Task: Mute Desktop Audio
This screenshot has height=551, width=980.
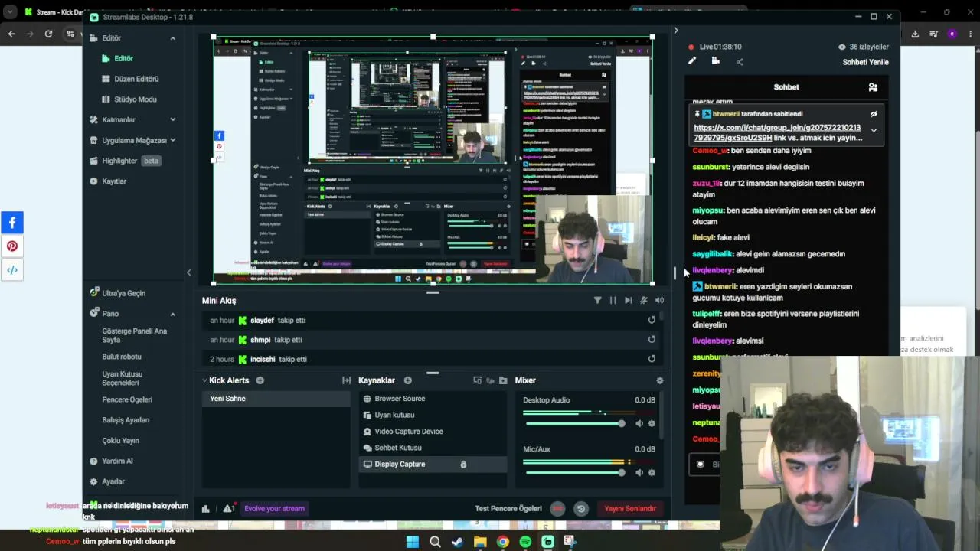Action: coord(639,424)
